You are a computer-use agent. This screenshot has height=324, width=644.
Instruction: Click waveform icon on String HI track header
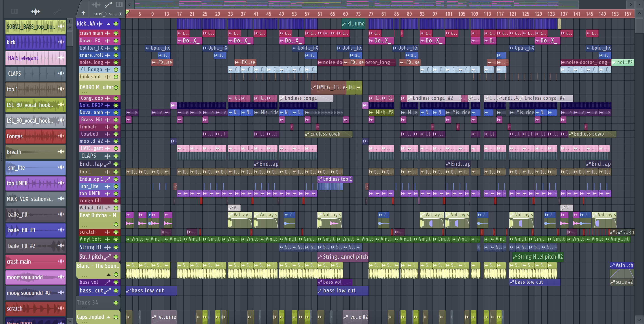[108, 247]
